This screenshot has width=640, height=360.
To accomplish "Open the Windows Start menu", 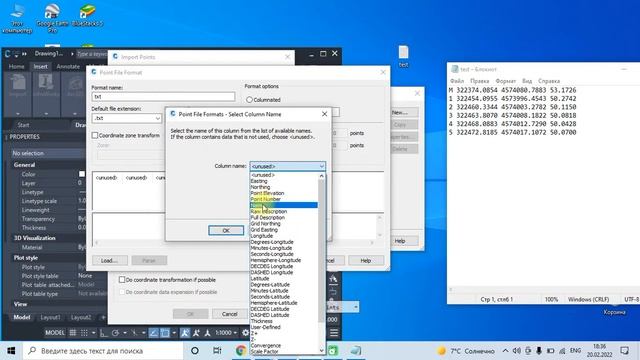I will pyautogui.click(x=11, y=351).
